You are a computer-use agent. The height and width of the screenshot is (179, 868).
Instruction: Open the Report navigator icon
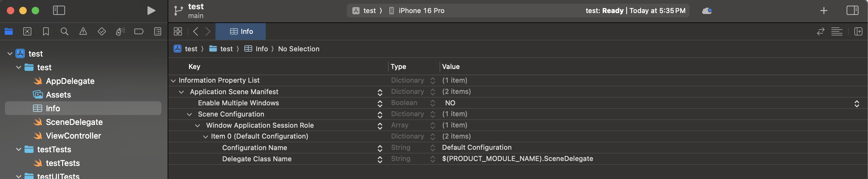[x=157, y=32]
